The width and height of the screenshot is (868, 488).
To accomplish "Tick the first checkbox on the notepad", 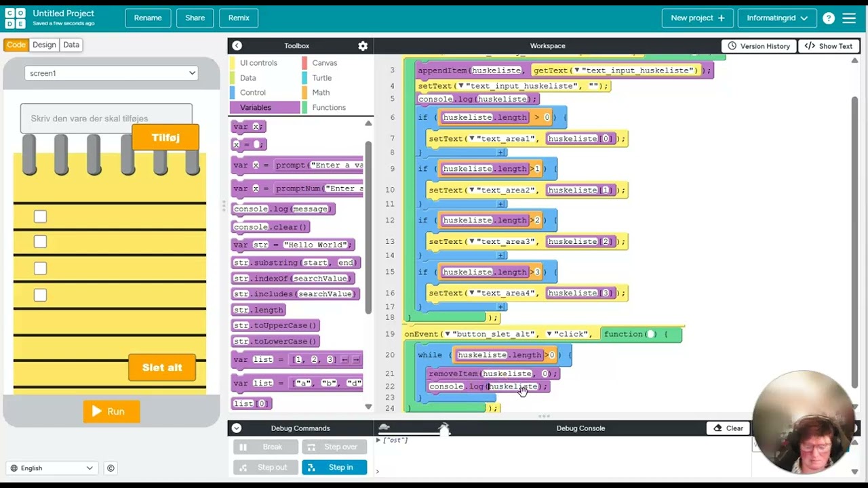I will point(40,216).
